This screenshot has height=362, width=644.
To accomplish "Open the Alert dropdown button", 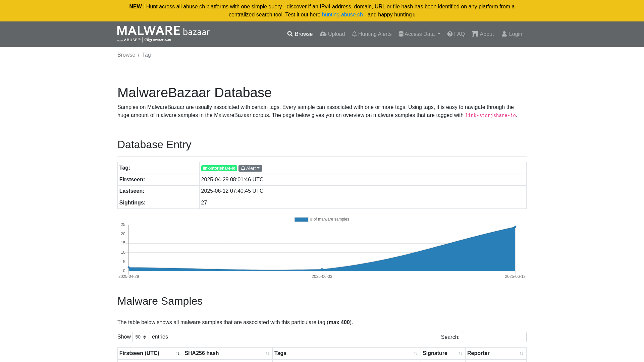I will click(250, 168).
